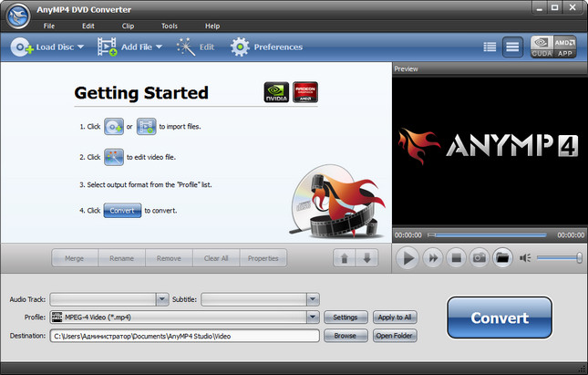Click Browse for destination folder
The image size is (588, 375).
[345, 336]
